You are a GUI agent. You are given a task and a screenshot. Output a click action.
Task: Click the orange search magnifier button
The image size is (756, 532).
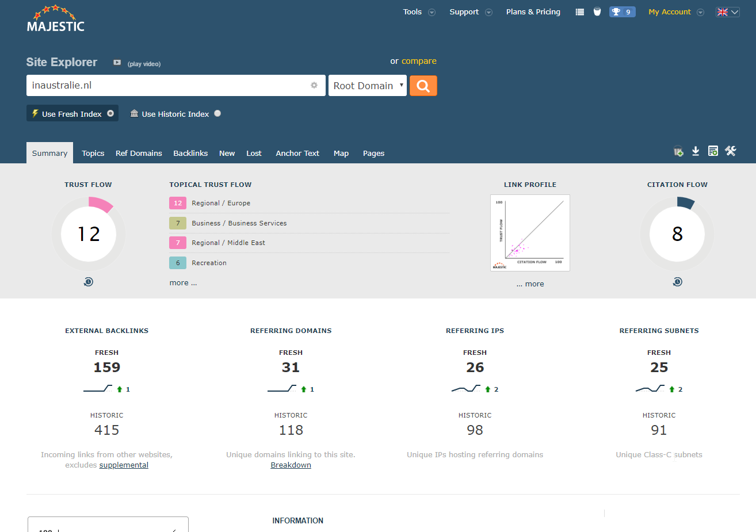423,86
